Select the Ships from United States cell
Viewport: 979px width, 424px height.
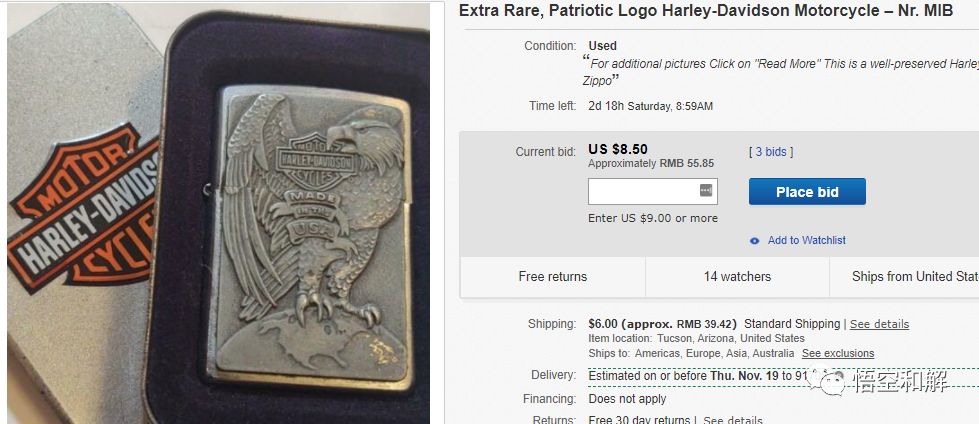coord(904,277)
